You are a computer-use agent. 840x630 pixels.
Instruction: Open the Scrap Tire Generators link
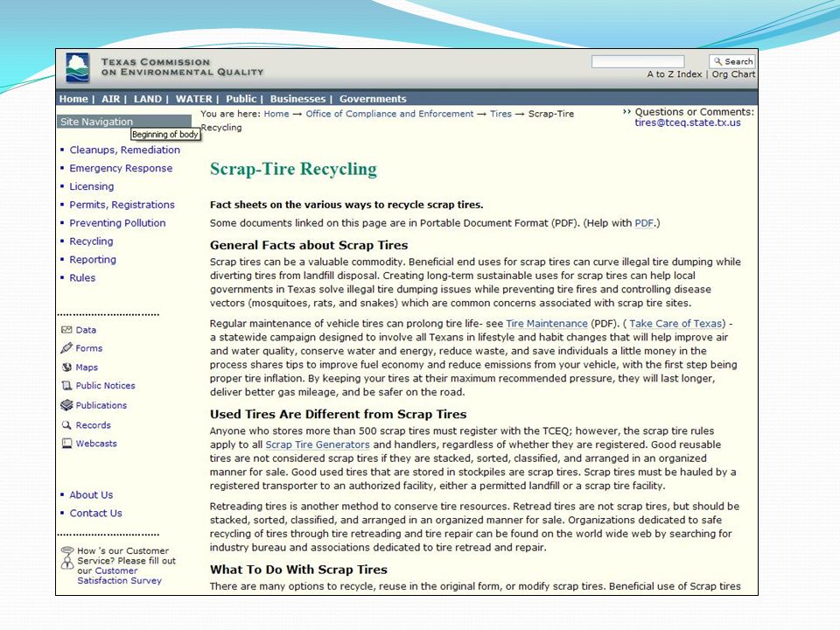318,444
